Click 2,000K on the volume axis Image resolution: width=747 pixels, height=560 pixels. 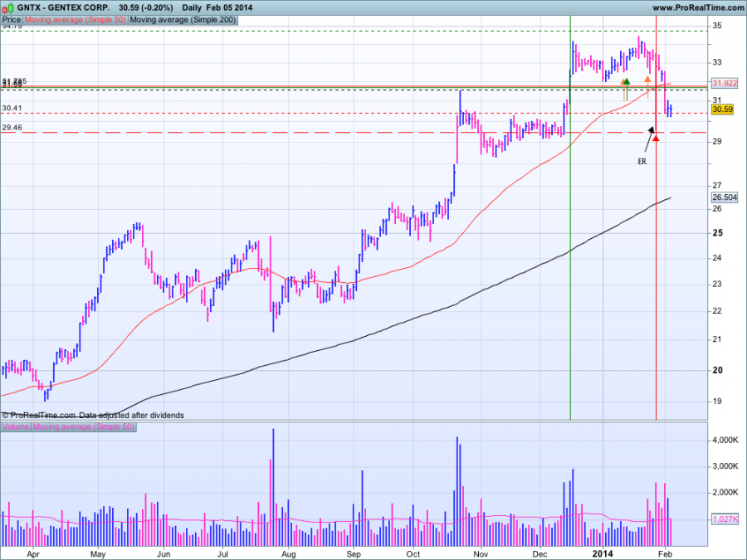click(x=725, y=492)
